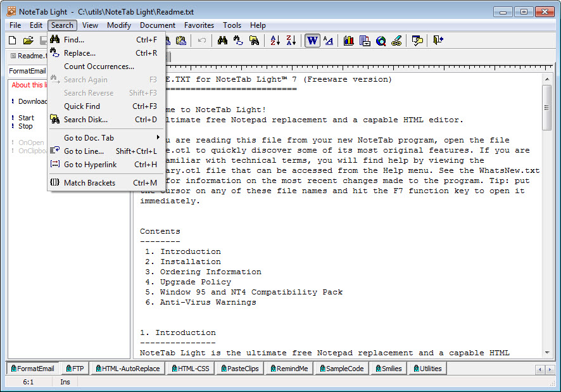Screen dimensions: 561x392
Task: Click the editor scrollbar up arrow
Action: point(547,79)
